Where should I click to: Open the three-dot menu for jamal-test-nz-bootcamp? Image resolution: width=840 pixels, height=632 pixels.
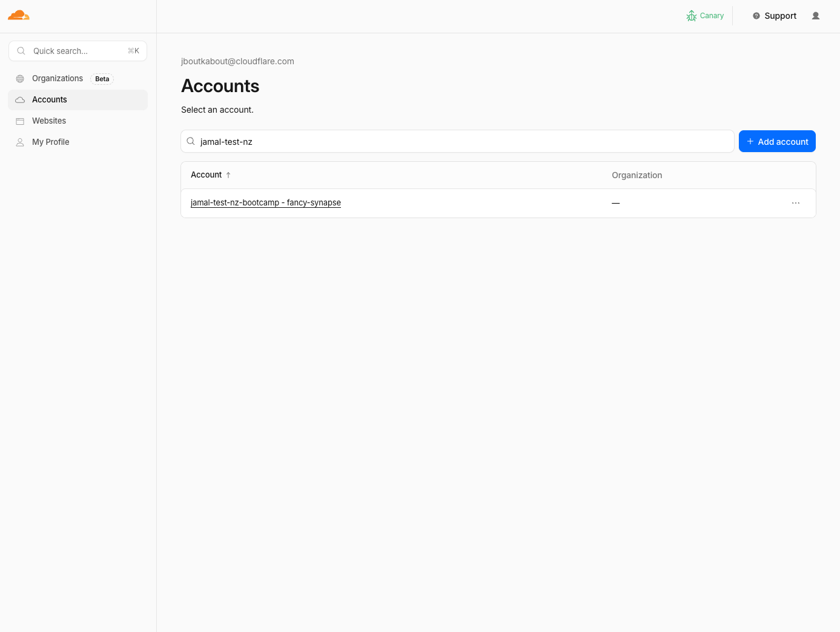pos(796,203)
